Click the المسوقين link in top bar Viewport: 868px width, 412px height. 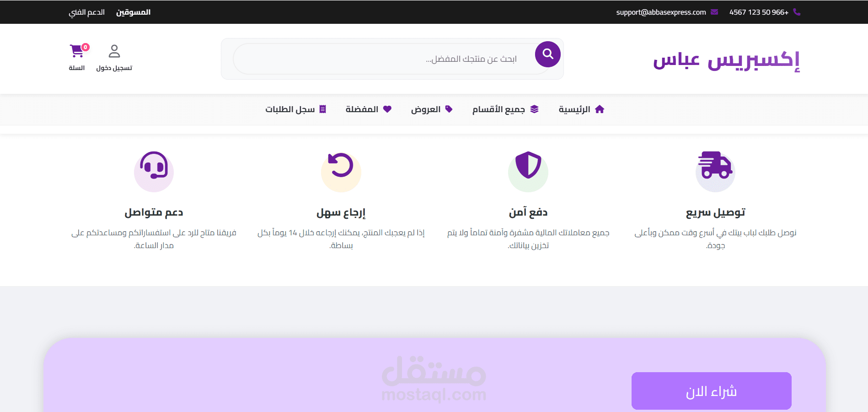click(x=133, y=12)
